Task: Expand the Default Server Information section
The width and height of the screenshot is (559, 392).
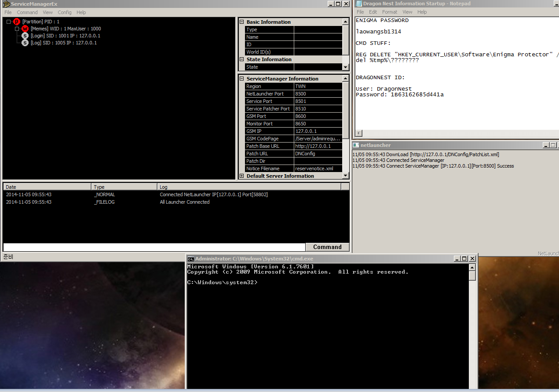Action: click(x=241, y=176)
